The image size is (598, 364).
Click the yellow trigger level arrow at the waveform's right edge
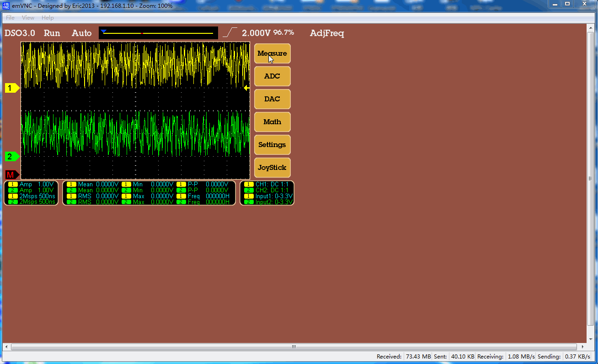(x=246, y=88)
